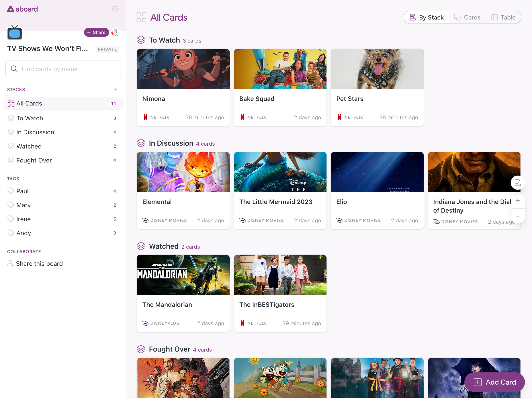The image size is (532, 399).
Task: Open the Elio card thumbnail
Action: coord(377,172)
